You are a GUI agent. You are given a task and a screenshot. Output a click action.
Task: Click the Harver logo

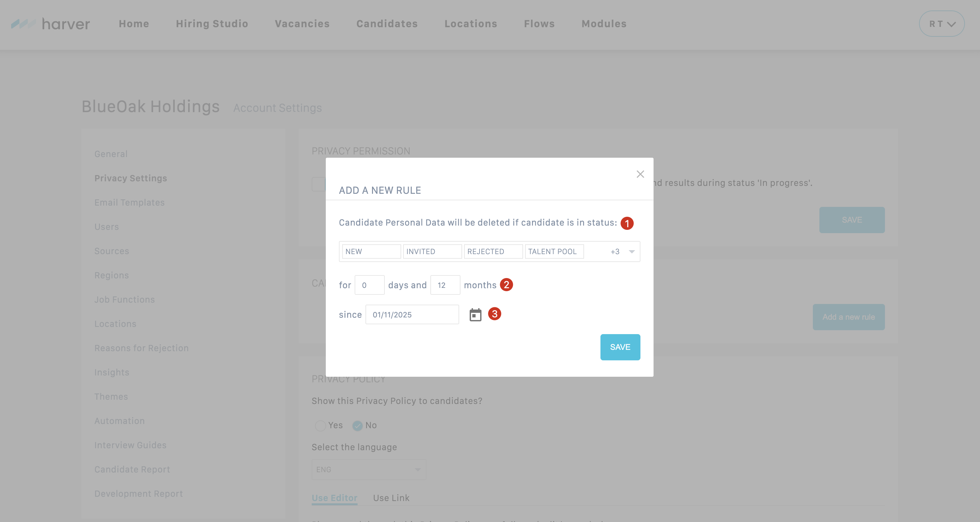pos(50,24)
